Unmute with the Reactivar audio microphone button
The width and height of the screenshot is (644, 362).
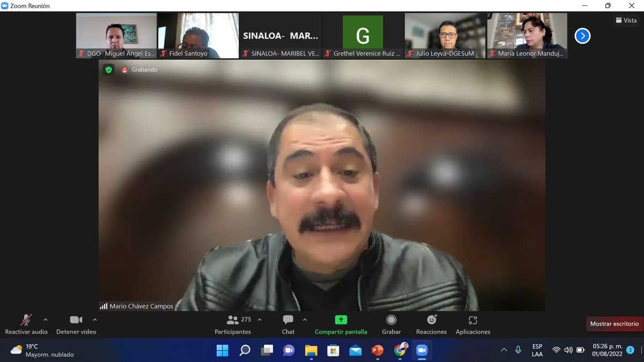point(26,324)
